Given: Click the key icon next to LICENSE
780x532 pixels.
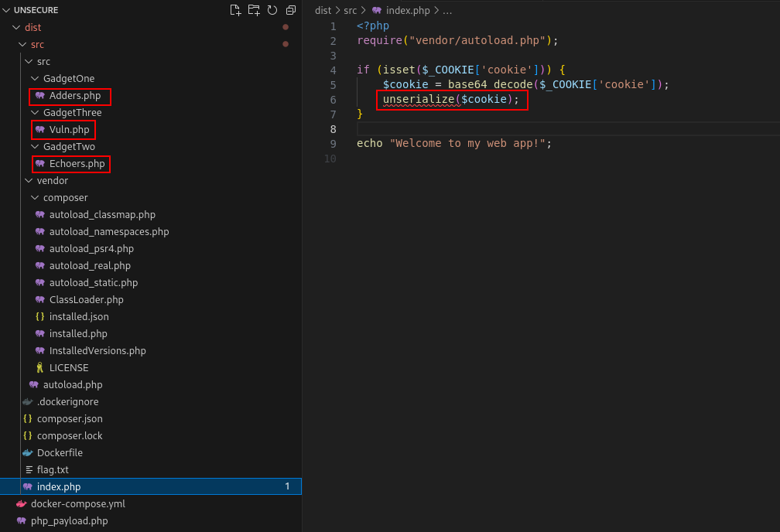Looking at the screenshot, I should pos(40,367).
